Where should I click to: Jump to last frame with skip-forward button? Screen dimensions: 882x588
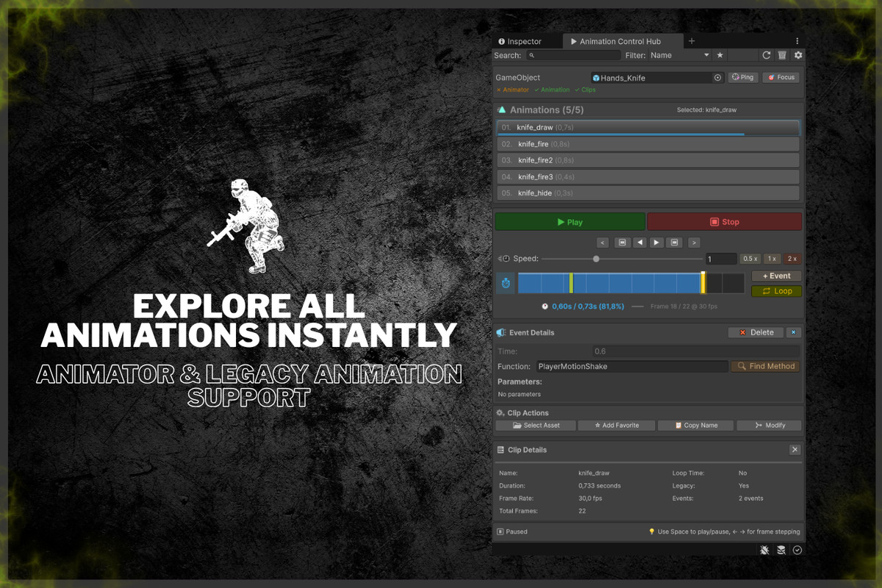[x=675, y=243]
